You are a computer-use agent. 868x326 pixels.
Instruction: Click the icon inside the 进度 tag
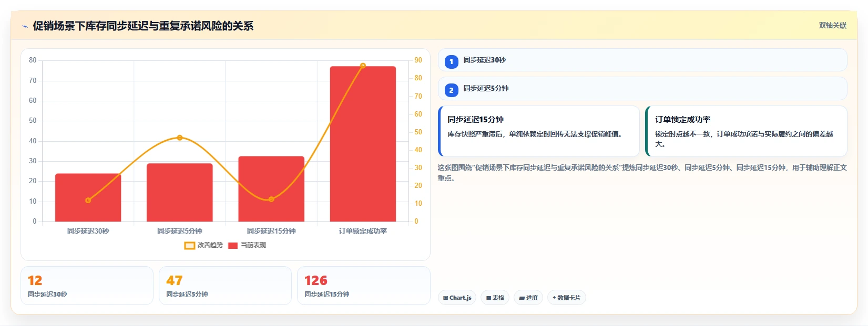522,298
